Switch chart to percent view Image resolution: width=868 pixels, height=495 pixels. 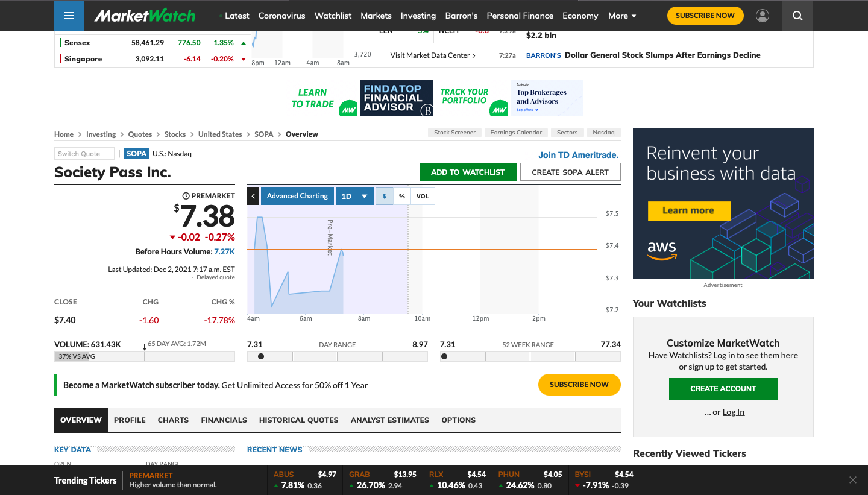[x=402, y=196]
